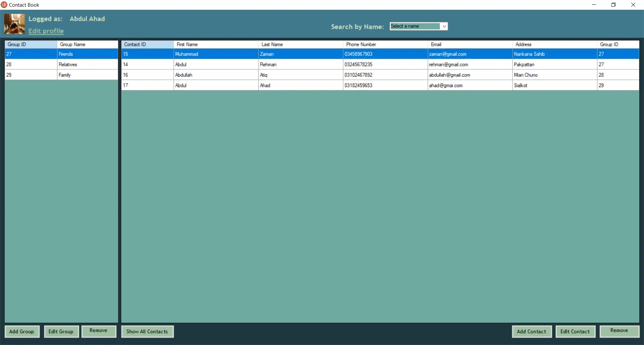Expand the Search by Name dropdown arrow
This screenshot has height=345, width=644.
click(x=444, y=26)
